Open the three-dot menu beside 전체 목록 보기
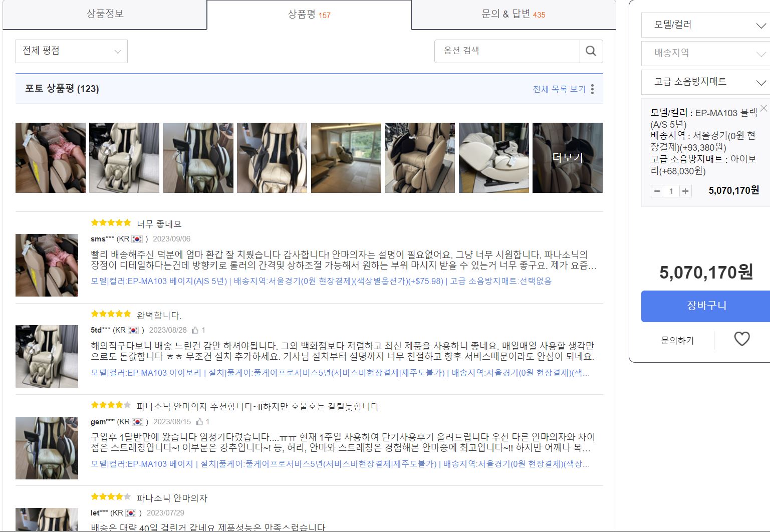The height and width of the screenshot is (532, 770). [592, 89]
